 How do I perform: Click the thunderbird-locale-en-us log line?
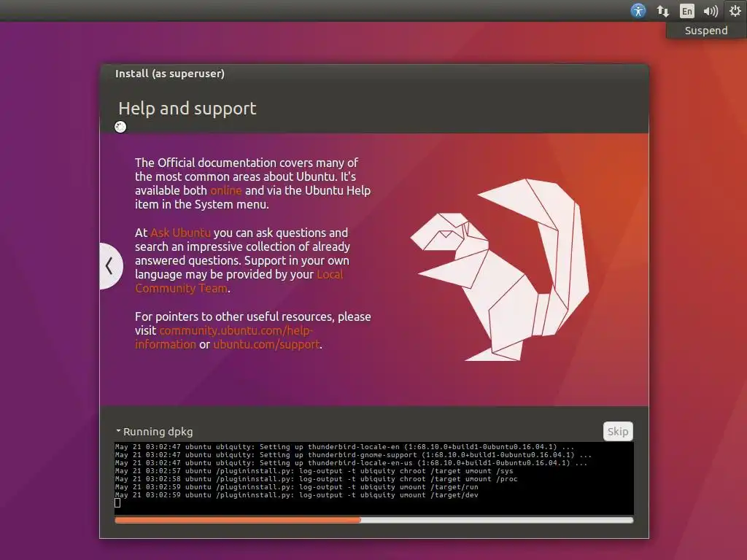point(351,463)
